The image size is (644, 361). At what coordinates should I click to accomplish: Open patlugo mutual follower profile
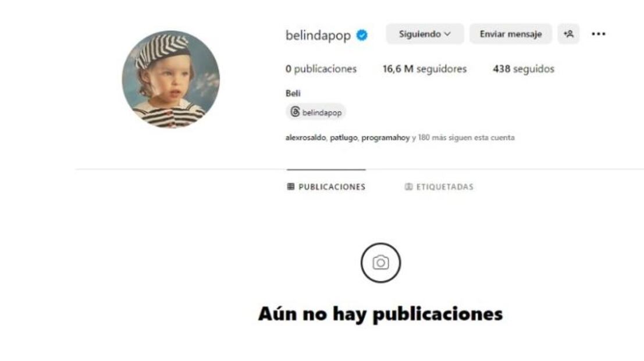click(344, 138)
